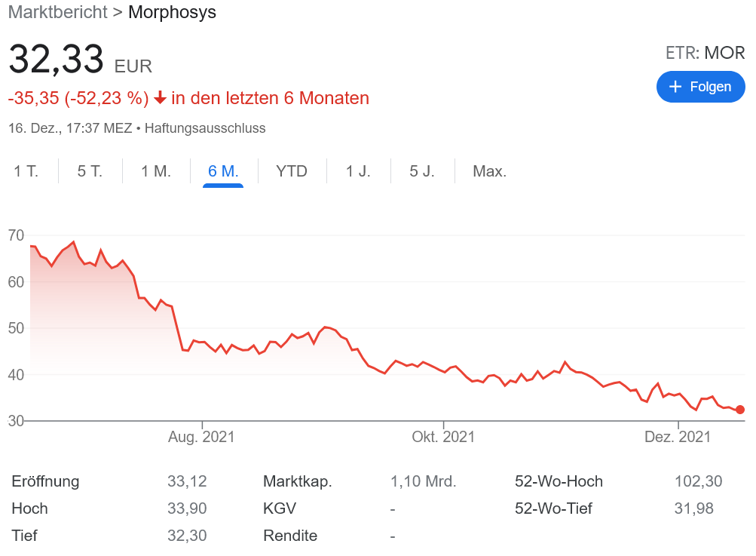Open the YTD range tab
The image size is (756, 556).
pyautogui.click(x=292, y=171)
